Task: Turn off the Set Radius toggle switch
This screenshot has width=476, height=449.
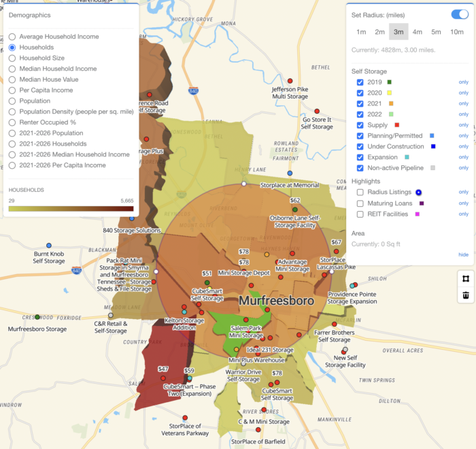Action: (459, 14)
